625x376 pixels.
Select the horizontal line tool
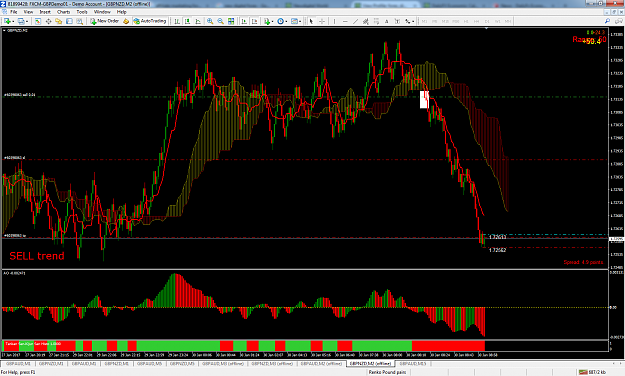[x=345, y=21]
